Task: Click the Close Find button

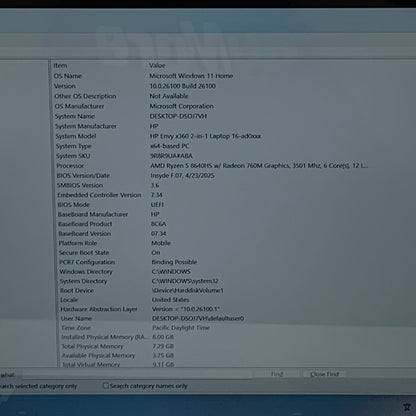Action: pyautogui.click(x=324, y=374)
